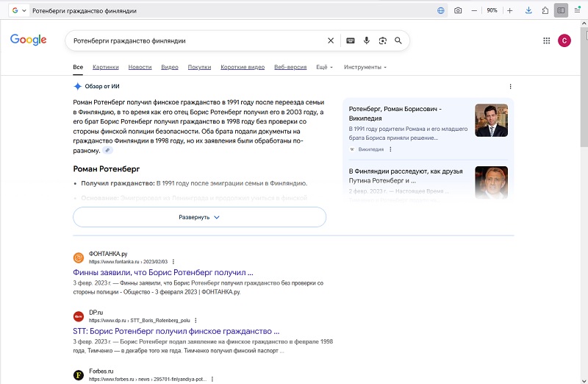Open the Wikipedia card Ротенберг, Роман Борисович

[395, 113]
